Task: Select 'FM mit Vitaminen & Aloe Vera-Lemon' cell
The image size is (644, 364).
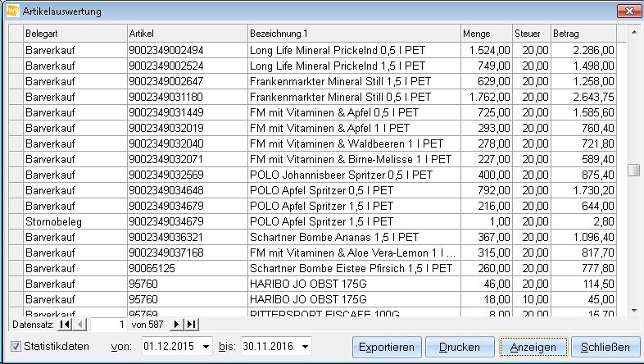Action: click(354, 253)
